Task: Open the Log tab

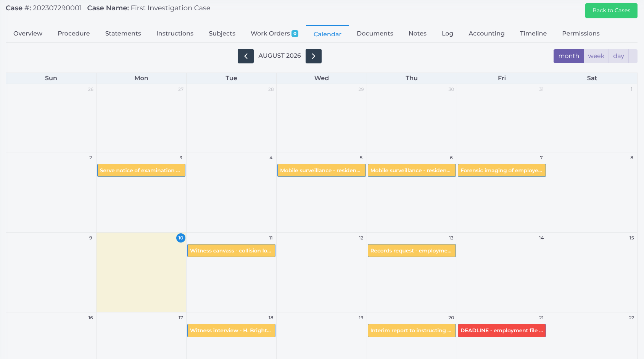Action: tap(448, 34)
